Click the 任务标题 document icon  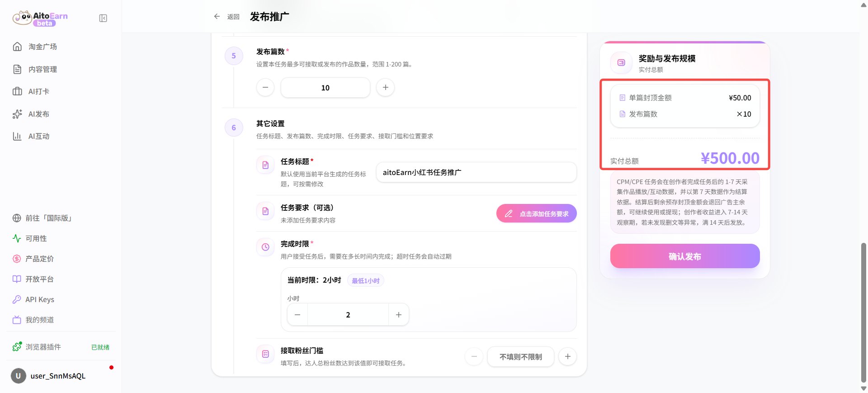click(x=265, y=165)
